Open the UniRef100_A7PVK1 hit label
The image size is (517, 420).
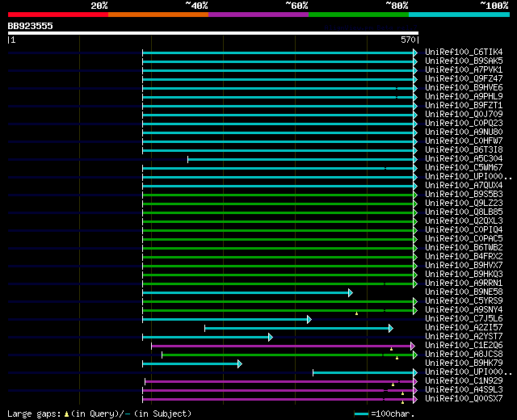(x=464, y=70)
